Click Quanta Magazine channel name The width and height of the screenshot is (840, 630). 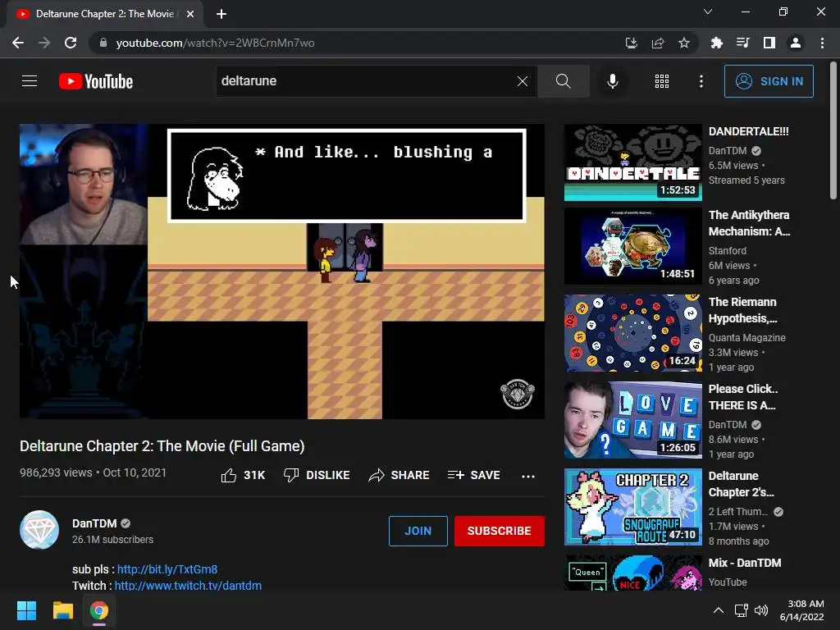click(x=746, y=337)
